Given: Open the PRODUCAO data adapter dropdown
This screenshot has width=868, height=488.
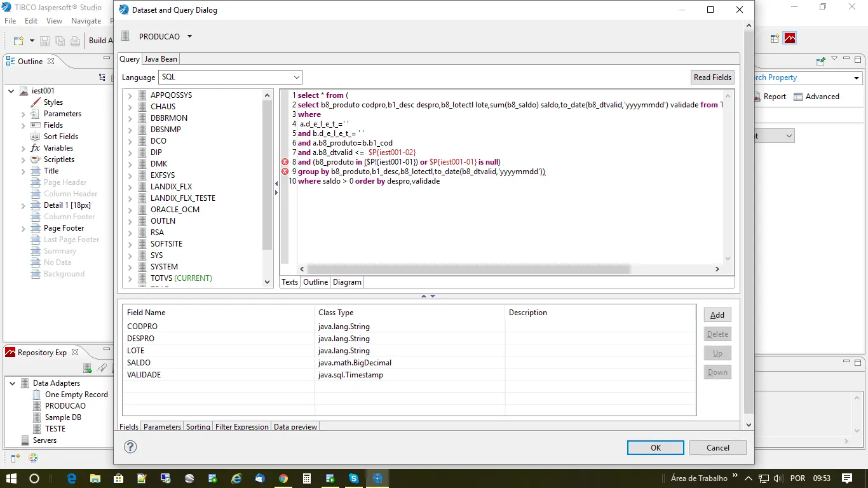Looking at the screenshot, I should click(189, 36).
